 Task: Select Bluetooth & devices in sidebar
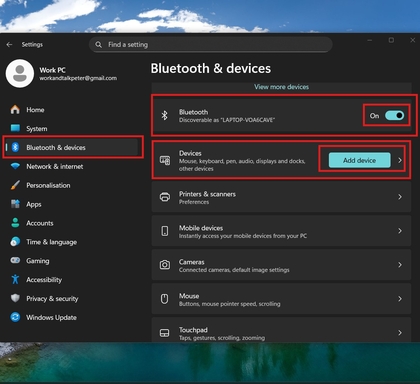pyautogui.click(x=72, y=147)
